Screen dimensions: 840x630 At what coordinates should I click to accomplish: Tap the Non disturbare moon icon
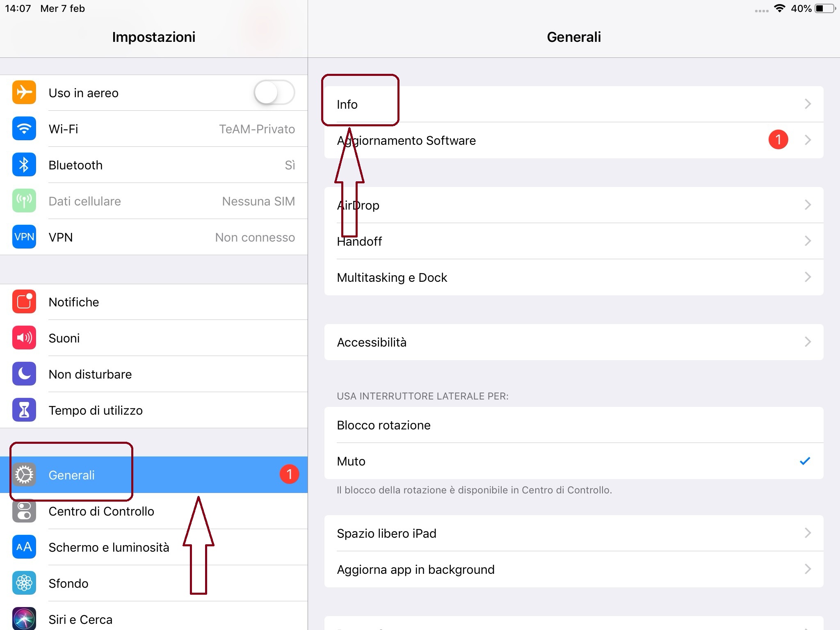point(24,374)
